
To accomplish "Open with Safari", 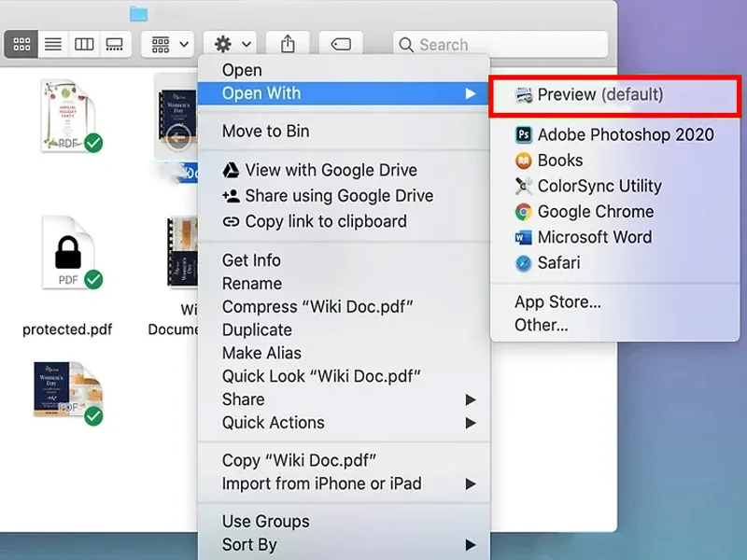I will point(615,263).
